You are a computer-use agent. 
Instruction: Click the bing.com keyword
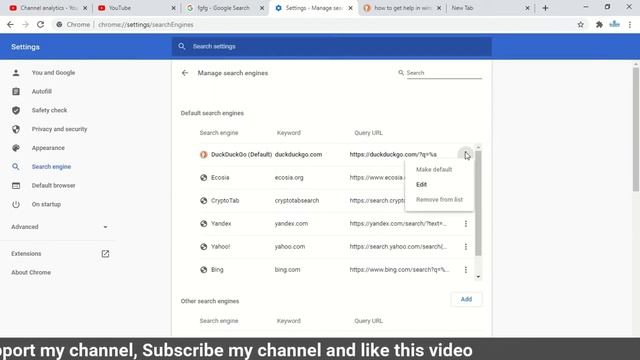(287, 270)
